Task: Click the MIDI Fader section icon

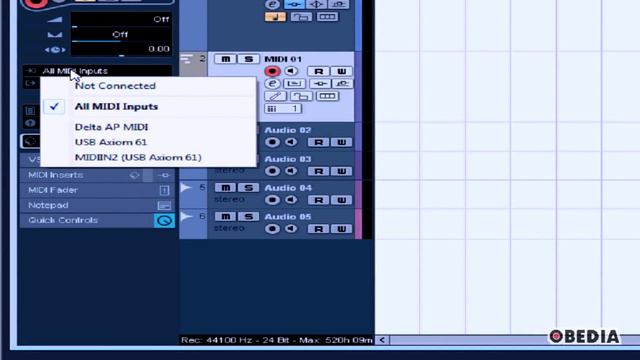Action: 164,191
